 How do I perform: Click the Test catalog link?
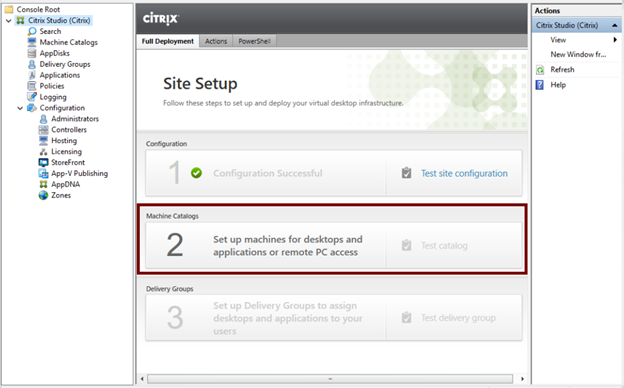point(444,246)
